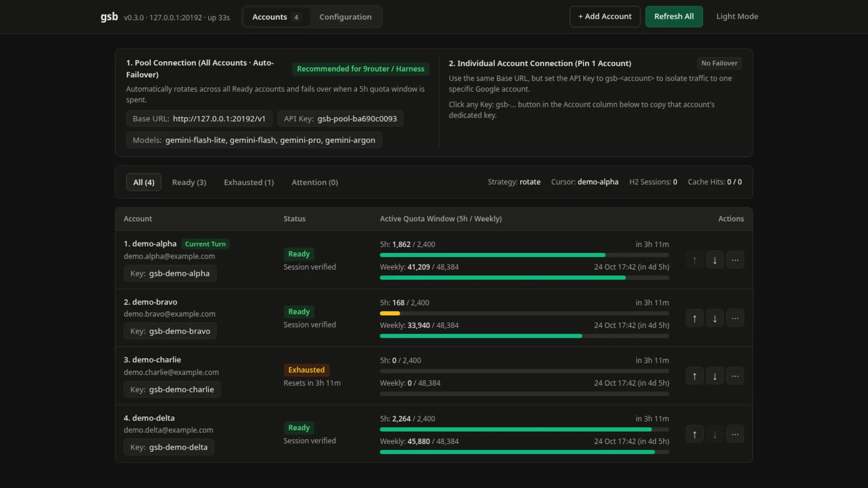This screenshot has height=488, width=868.
Task: Move demo-delta up in the order
Action: 694,434
